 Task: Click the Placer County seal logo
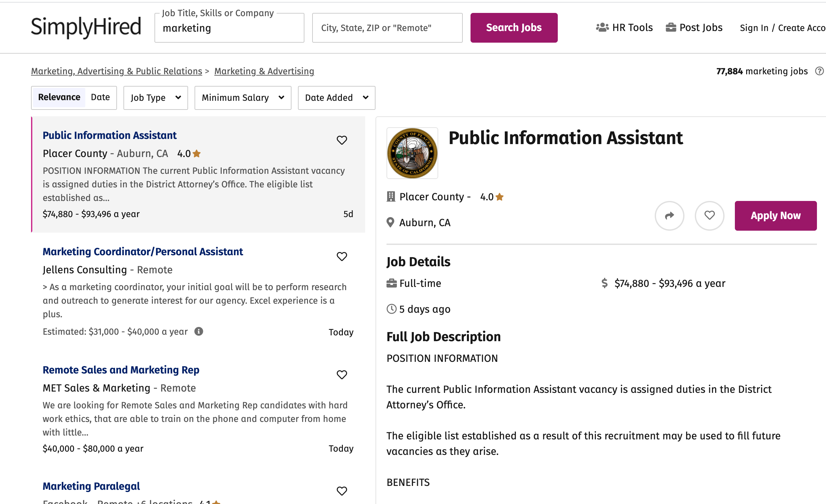(x=412, y=153)
